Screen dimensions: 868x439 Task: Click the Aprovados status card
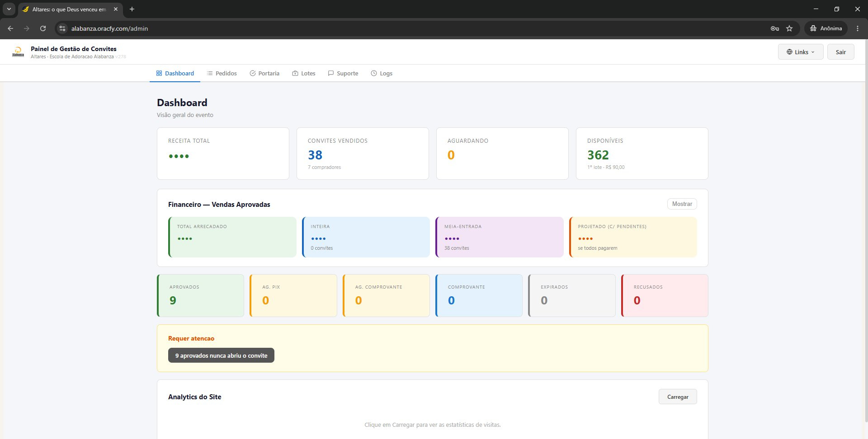200,295
